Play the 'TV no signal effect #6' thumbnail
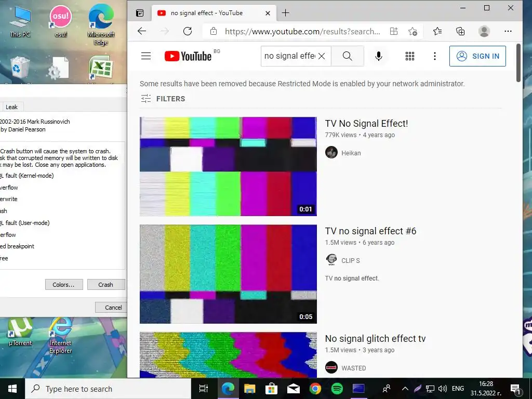 point(229,274)
